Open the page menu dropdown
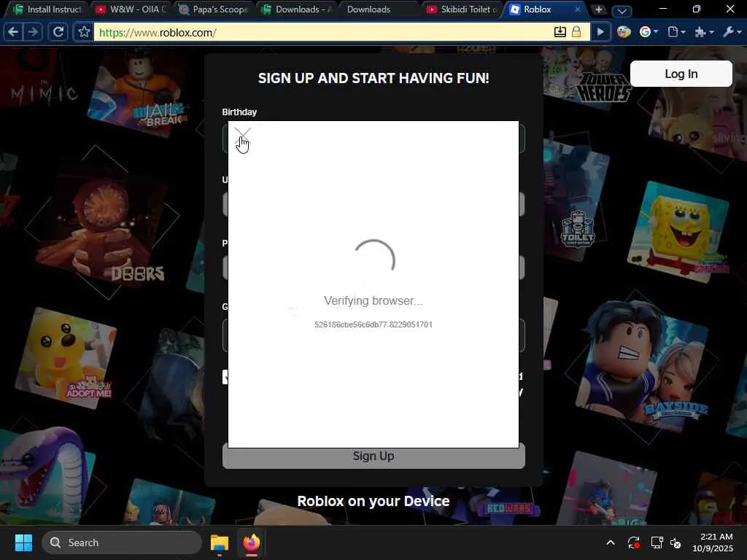Image resolution: width=747 pixels, height=560 pixels. (676, 32)
